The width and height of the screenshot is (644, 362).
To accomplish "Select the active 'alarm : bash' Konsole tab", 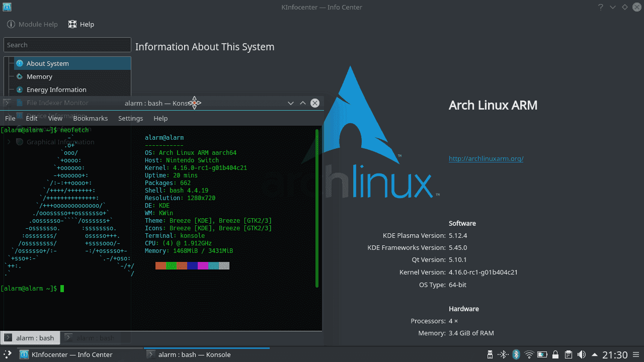I will (x=30, y=338).
